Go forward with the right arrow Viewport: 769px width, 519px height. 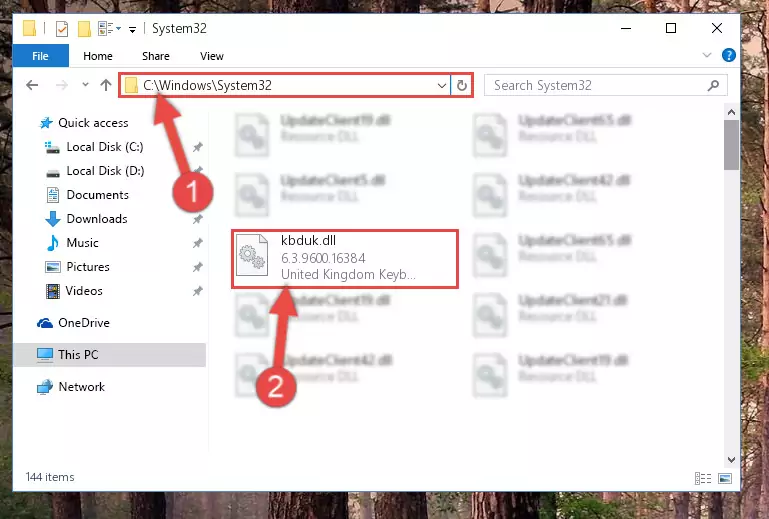[x=62, y=85]
